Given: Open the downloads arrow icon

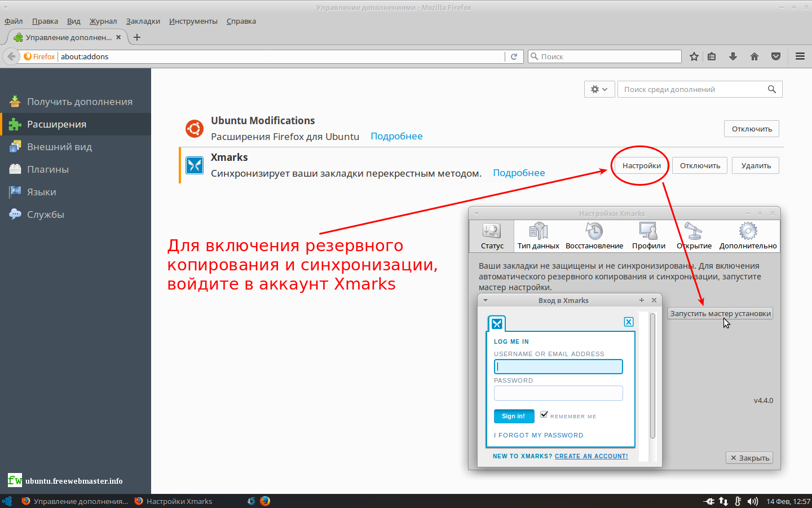Looking at the screenshot, I should pos(733,56).
